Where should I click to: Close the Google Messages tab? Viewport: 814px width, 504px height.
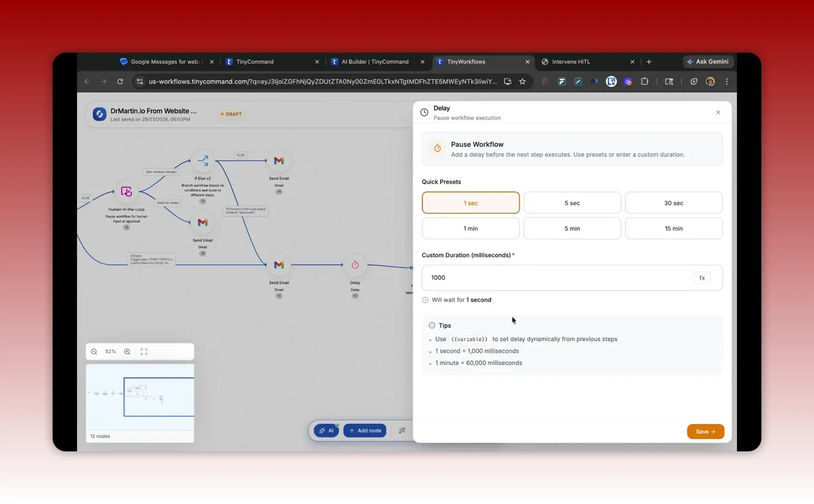pyautogui.click(x=212, y=62)
